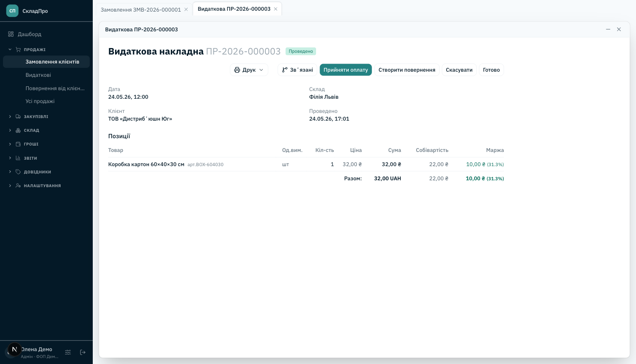Click Створити повернення button
Screen dimensions: 636x364
click(x=407, y=70)
